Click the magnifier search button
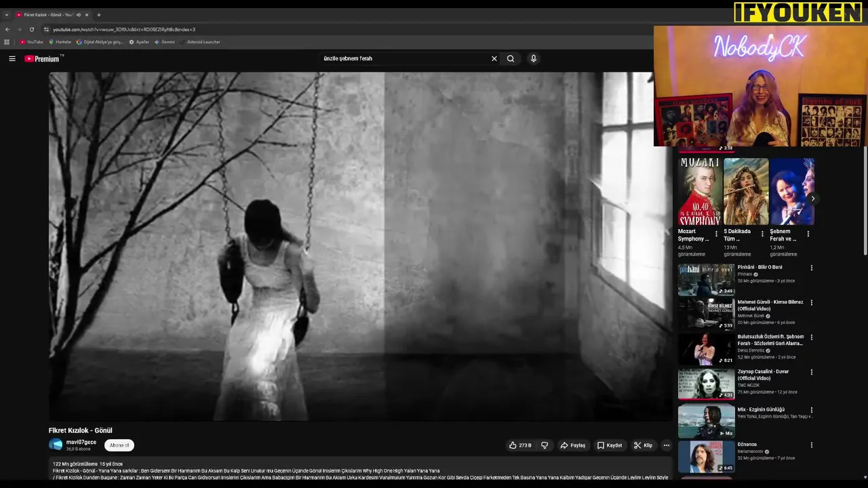 point(511,59)
